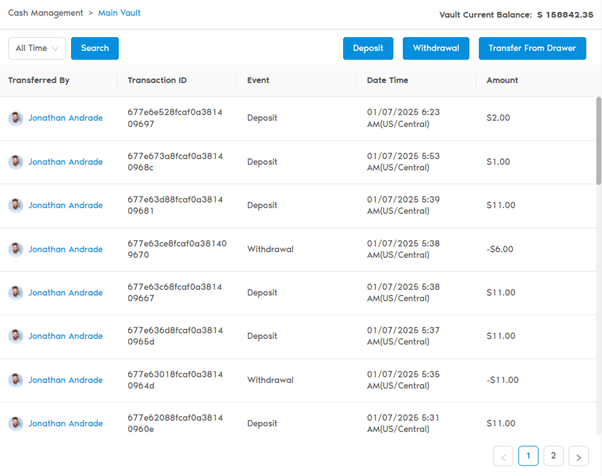The width and height of the screenshot is (602, 476).
Task: Open Jonathan Andrade link in first row
Action: pyautogui.click(x=65, y=118)
